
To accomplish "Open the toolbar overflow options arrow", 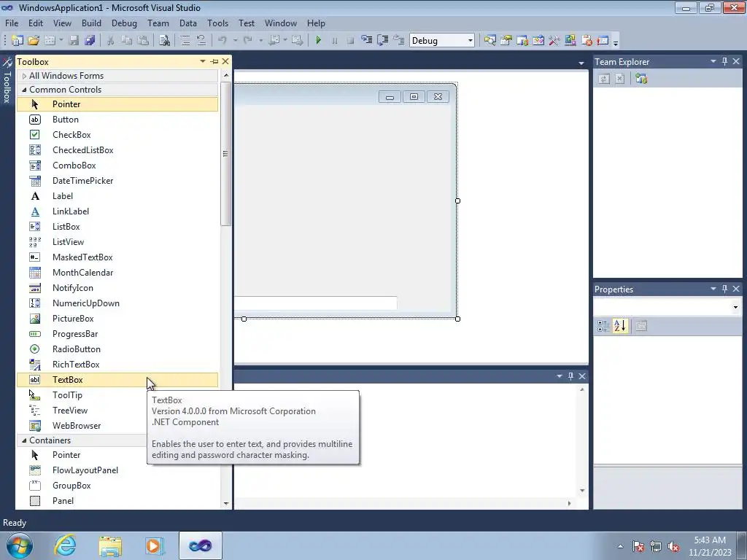I will click(x=616, y=42).
